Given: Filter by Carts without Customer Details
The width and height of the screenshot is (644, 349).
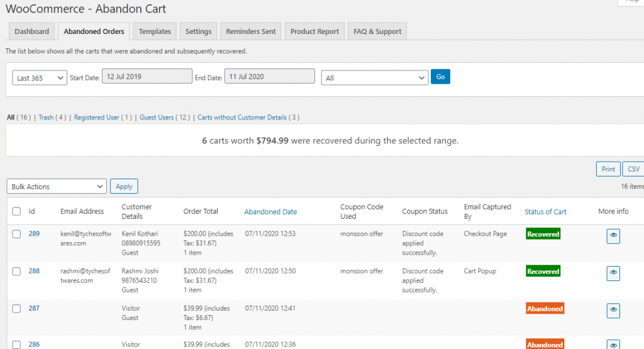Looking at the screenshot, I should [242, 118].
